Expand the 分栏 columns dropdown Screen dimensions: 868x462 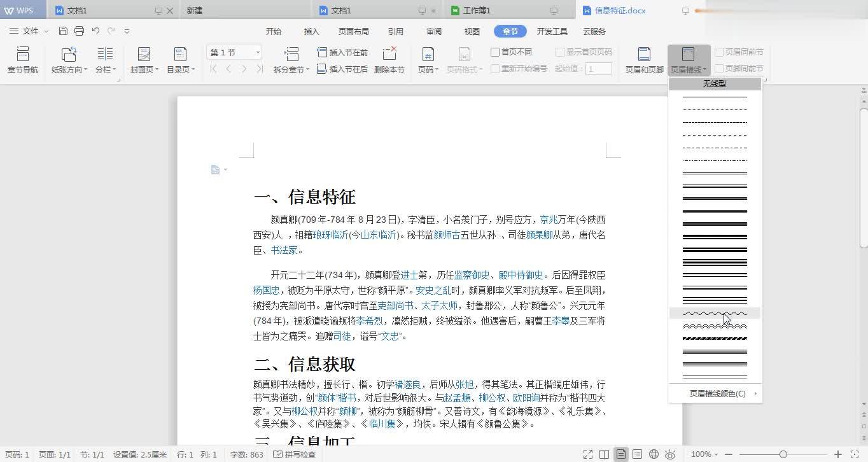[105, 59]
